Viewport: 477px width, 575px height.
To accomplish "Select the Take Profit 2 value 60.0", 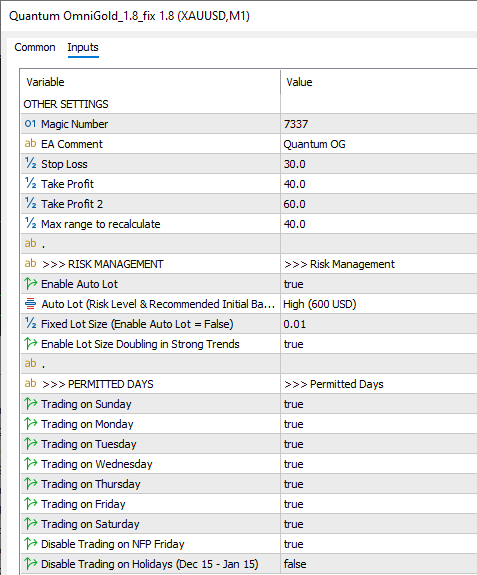I will click(x=294, y=204).
